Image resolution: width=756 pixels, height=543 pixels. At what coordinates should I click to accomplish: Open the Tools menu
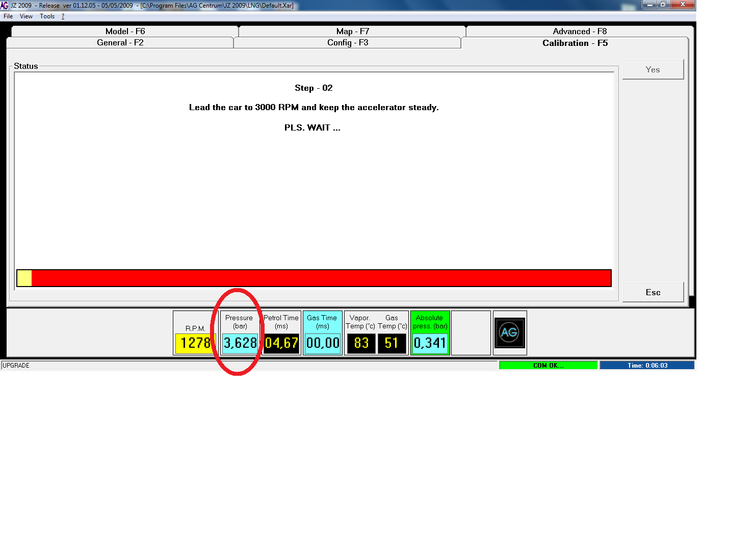pos(47,16)
